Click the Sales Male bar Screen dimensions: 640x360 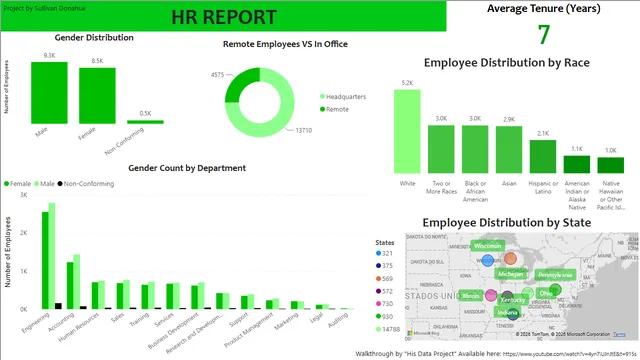pyautogui.click(x=127, y=294)
